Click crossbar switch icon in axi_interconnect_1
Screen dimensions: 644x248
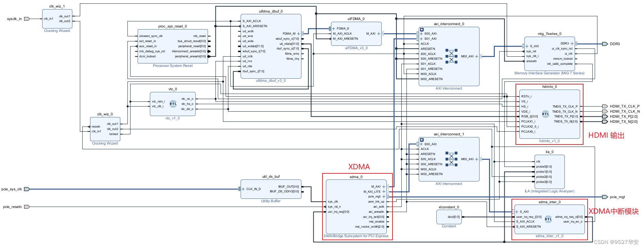(x=451, y=159)
